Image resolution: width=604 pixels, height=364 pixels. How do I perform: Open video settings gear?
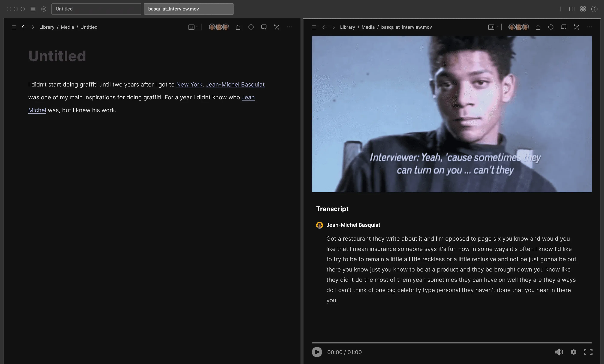coord(573,352)
